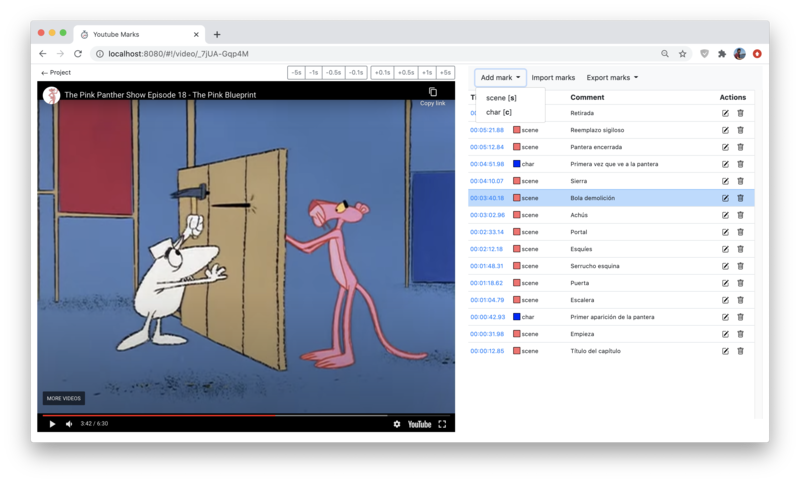This screenshot has height=483, width=800.
Task: Step back 1 second
Action: click(x=314, y=72)
